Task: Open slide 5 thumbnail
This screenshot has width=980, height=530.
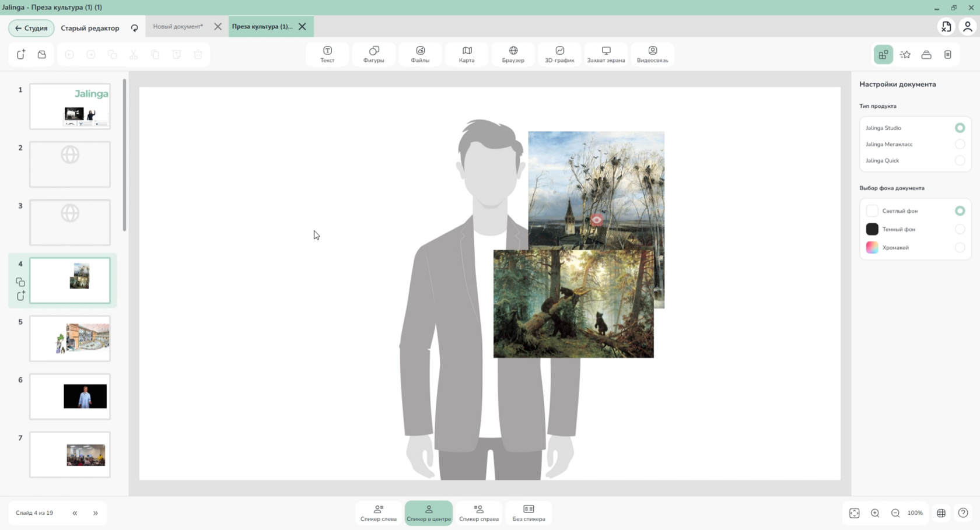Action: click(x=70, y=339)
